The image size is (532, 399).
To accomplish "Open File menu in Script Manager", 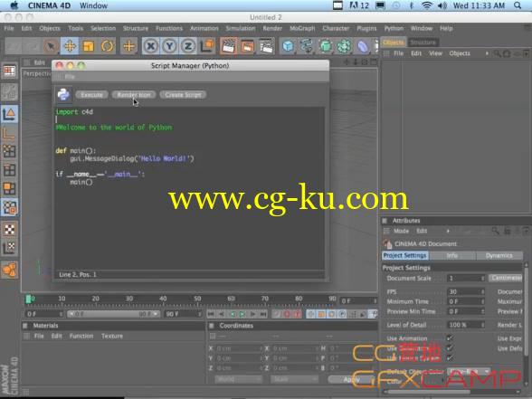I will 70,77.
